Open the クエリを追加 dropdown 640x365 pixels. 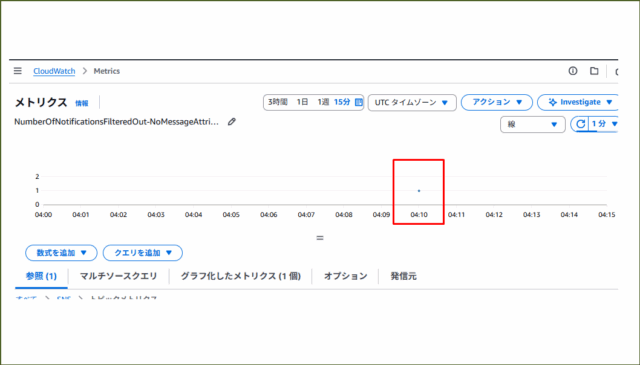click(x=142, y=253)
